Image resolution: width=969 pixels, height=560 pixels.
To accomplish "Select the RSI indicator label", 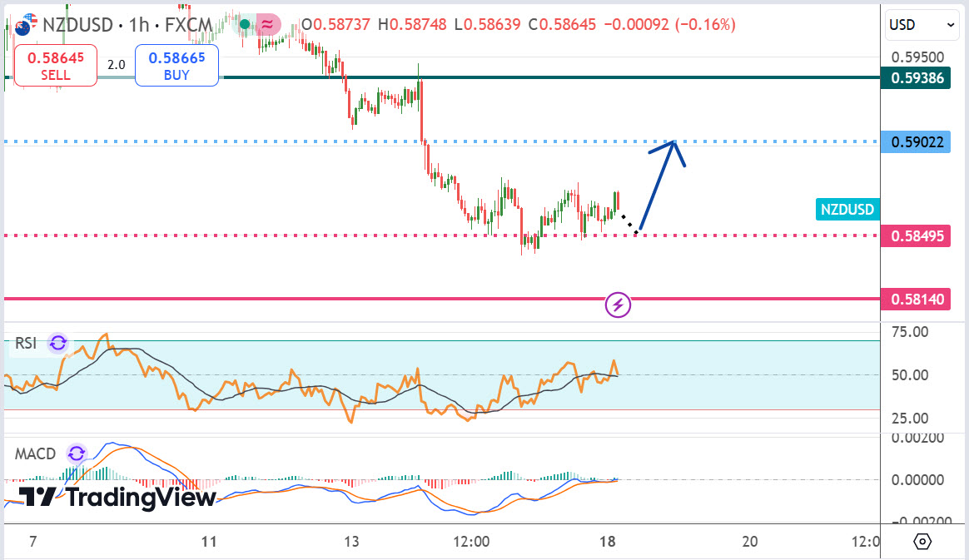I will tap(26, 343).
